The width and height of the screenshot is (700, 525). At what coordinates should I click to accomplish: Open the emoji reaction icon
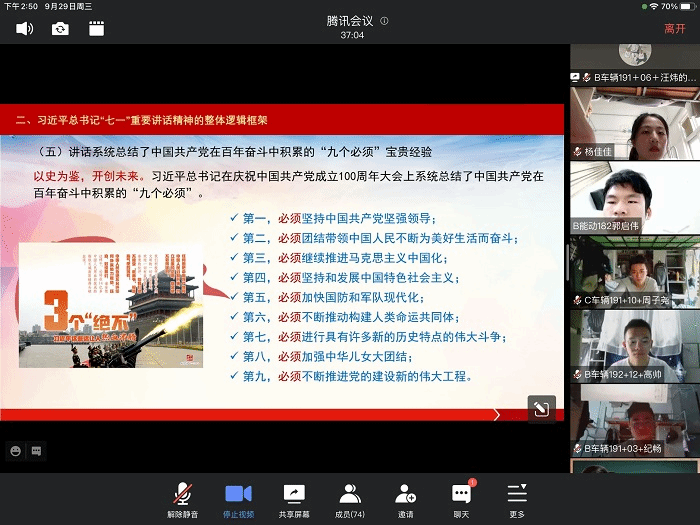coord(16,451)
